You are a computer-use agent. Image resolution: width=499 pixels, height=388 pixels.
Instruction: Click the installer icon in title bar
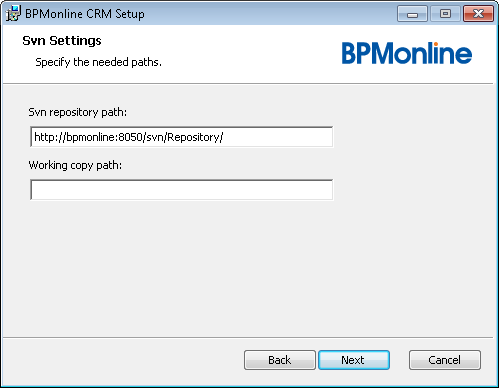(13, 14)
